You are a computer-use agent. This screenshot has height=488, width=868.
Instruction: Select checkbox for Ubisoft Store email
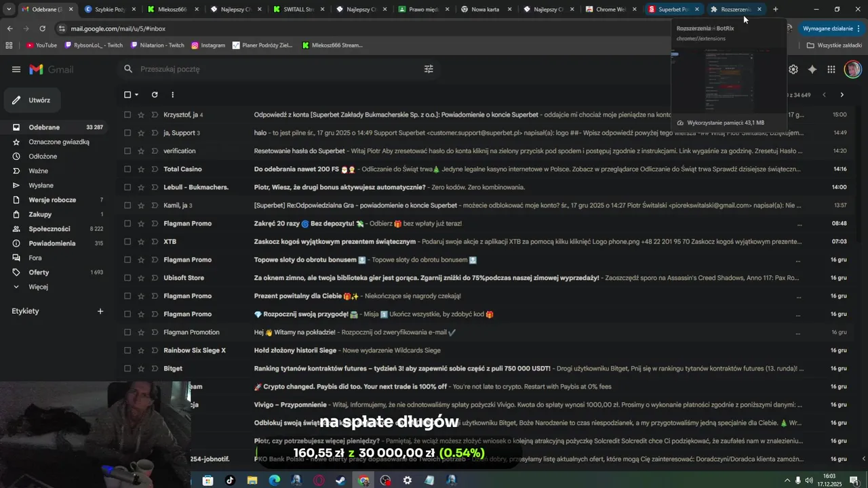pos(127,278)
